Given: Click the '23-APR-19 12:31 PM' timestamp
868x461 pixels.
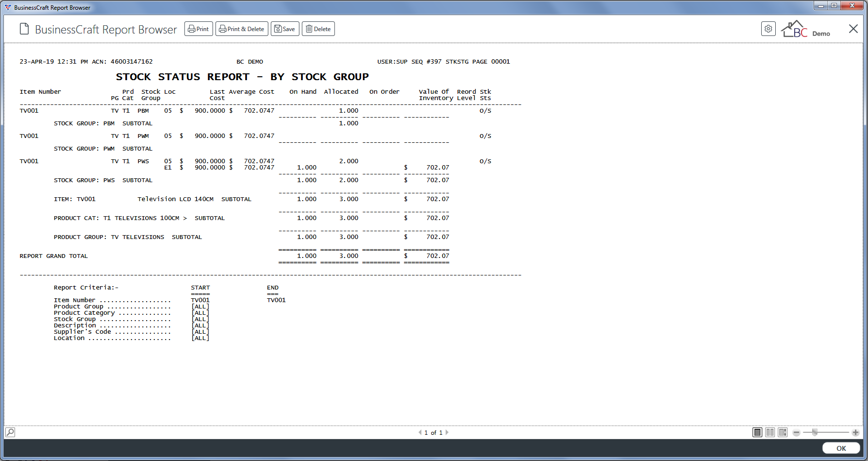Looking at the screenshot, I should [x=54, y=62].
